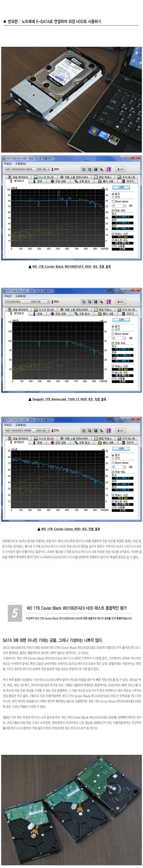Copy text results icon in WD1002FAEX window
This screenshot has width=143, height=868.
(x=83, y=169)
